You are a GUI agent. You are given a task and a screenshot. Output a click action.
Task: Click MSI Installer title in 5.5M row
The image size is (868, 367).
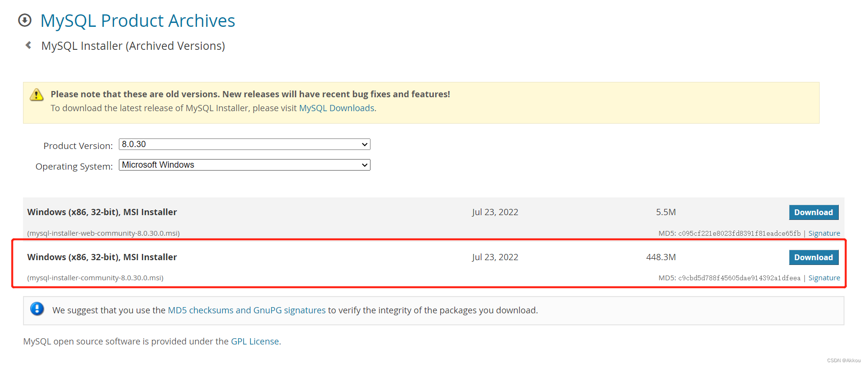(102, 212)
